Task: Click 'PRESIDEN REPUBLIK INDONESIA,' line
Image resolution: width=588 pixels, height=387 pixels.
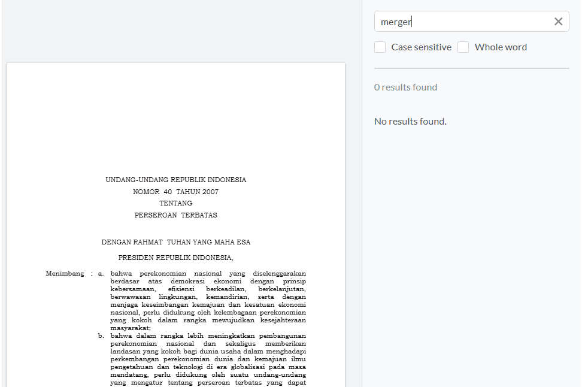Action: click(x=176, y=256)
